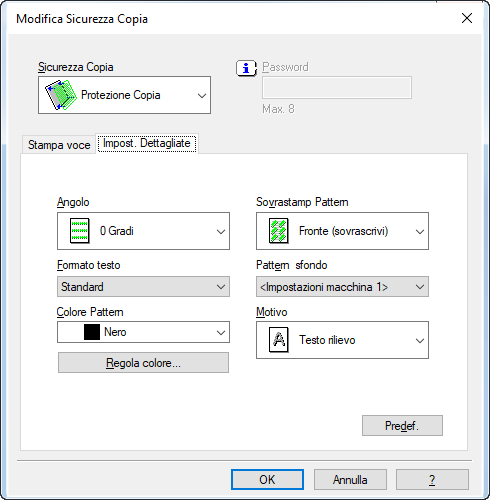Click the 0 Gradi angle page icon

(80, 231)
